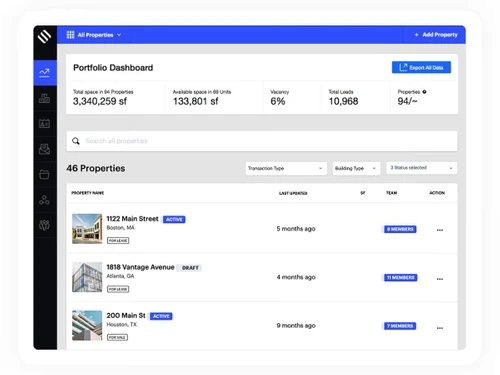
Task: Click the 7 Members team badge
Action: [400, 326]
